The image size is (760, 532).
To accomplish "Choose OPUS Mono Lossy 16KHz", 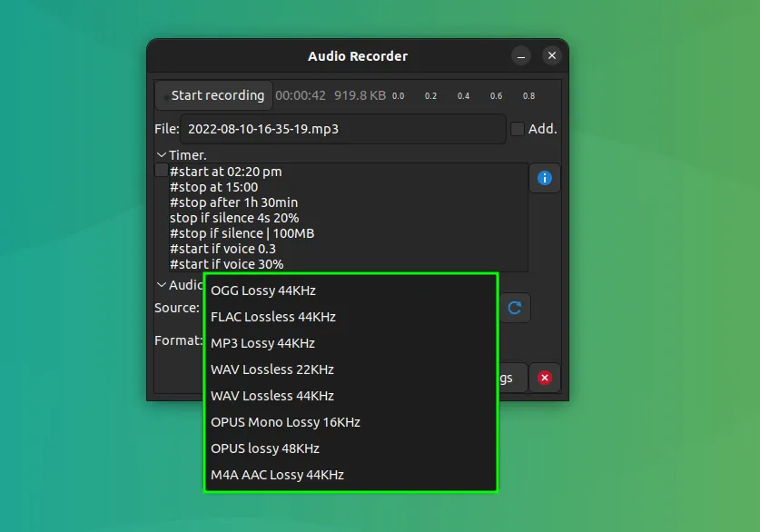I will (x=286, y=422).
